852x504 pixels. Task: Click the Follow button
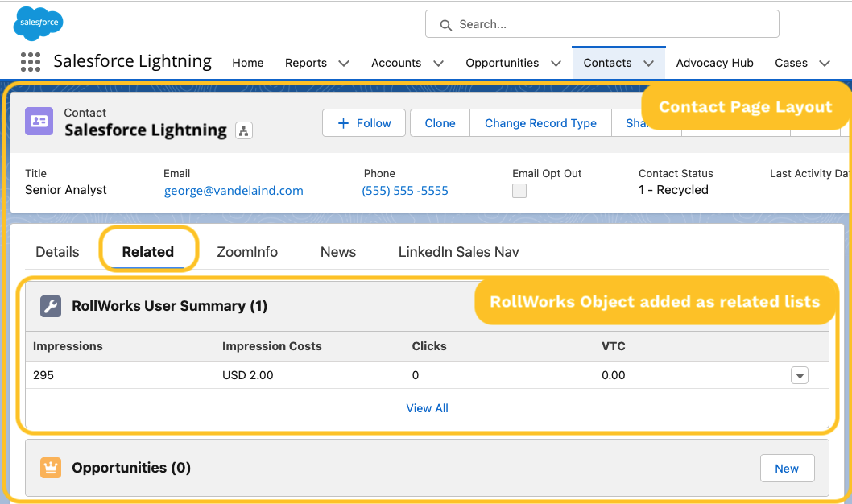click(x=363, y=123)
